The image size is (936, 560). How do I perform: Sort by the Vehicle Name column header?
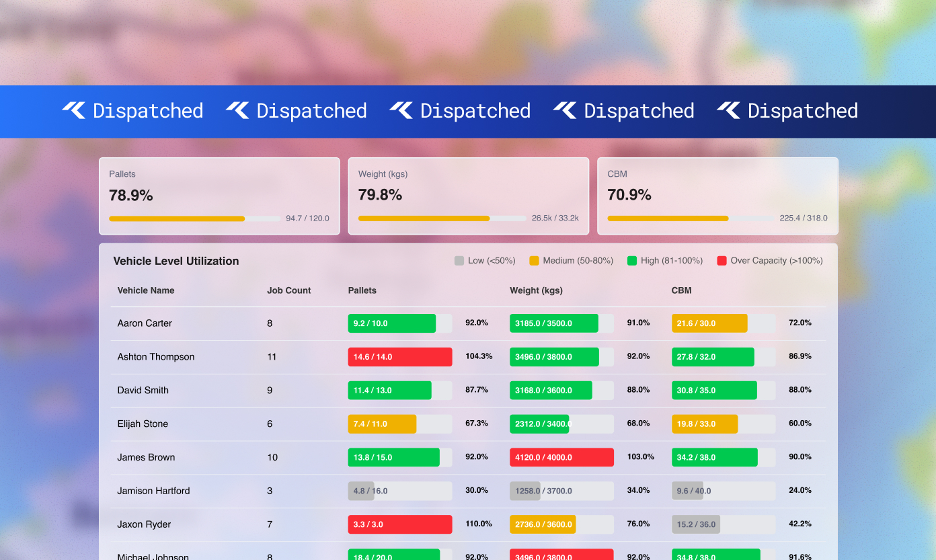point(146,290)
